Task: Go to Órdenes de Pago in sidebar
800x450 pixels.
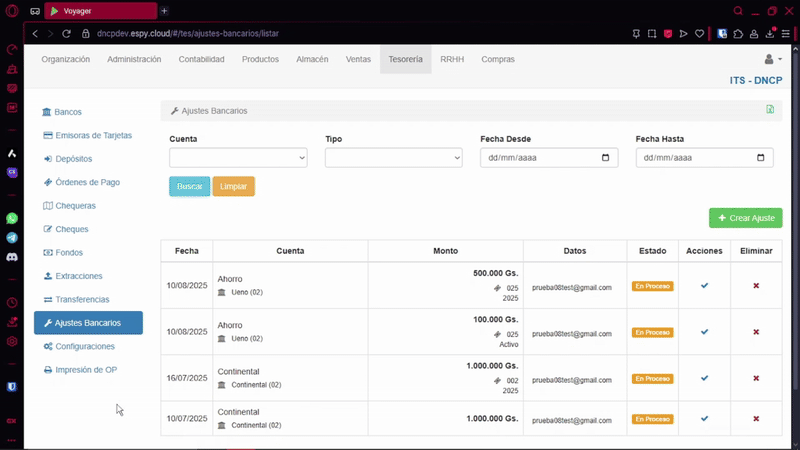Action: click(x=87, y=182)
